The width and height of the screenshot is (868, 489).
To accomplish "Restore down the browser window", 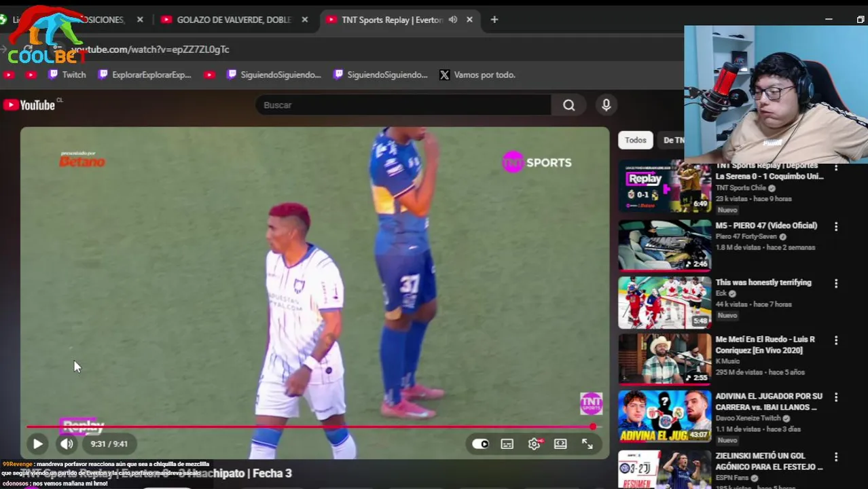I will pos(861,20).
